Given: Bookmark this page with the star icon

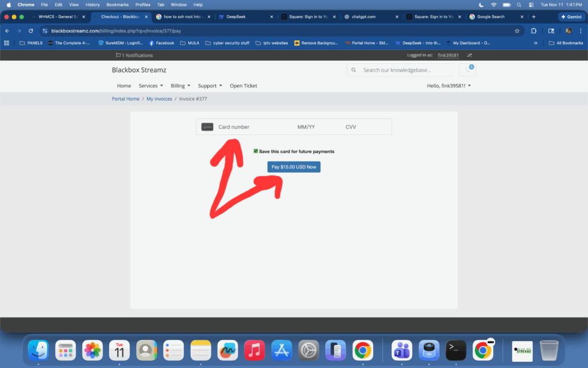Looking at the screenshot, I should (517, 31).
